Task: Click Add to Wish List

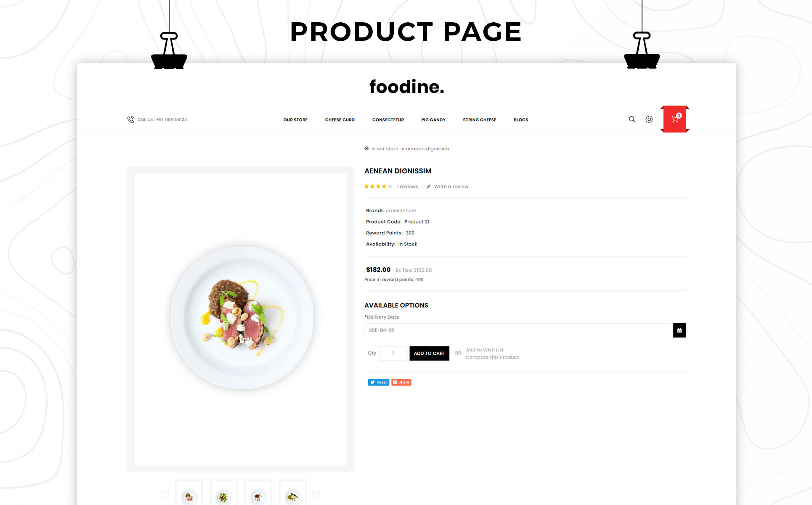Action: pos(484,350)
